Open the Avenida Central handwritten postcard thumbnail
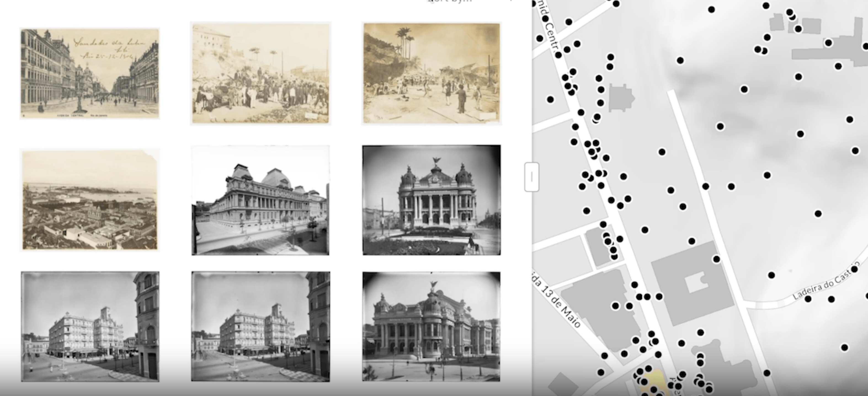 pyautogui.click(x=90, y=74)
